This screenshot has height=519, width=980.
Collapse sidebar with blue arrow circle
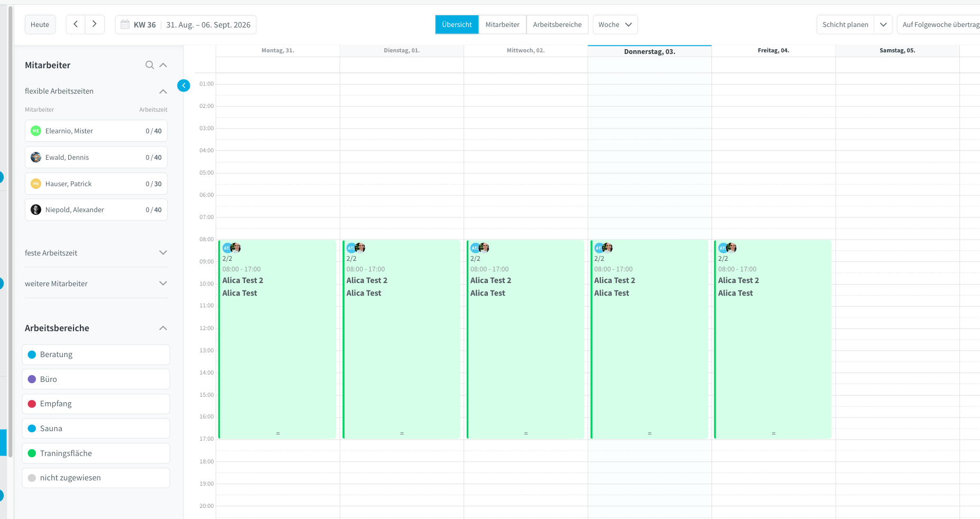183,85
